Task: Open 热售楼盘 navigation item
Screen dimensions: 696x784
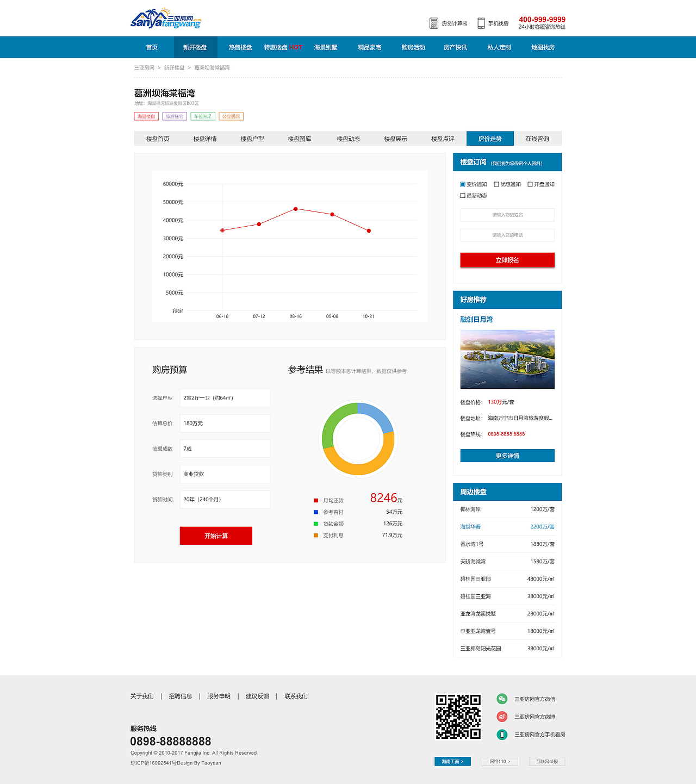Action: coord(240,47)
